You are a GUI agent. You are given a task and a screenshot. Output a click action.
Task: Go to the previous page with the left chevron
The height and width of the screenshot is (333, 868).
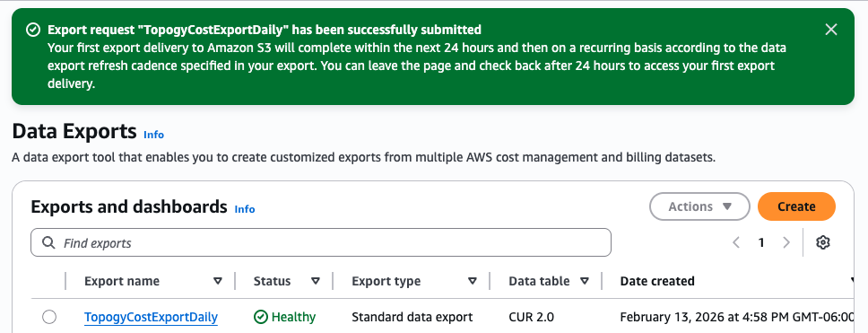click(736, 242)
